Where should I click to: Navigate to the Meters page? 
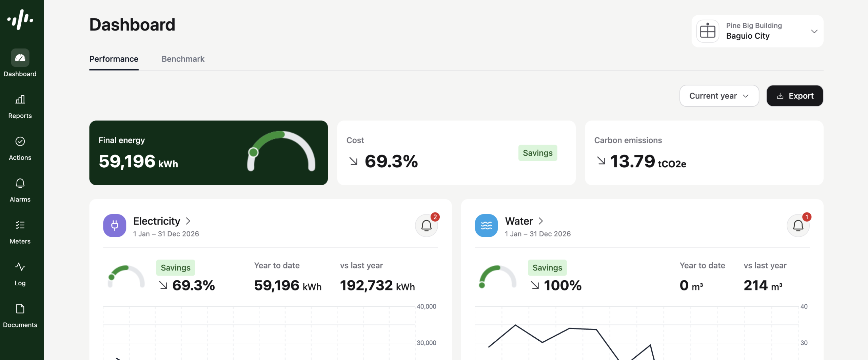(x=20, y=232)
